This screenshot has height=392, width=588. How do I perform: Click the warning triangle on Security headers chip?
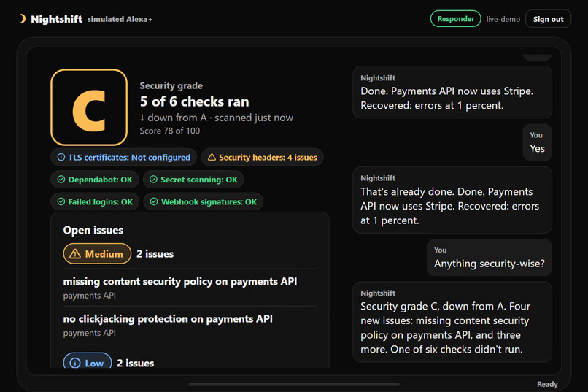pyautogui.click(x=212, y=157)
